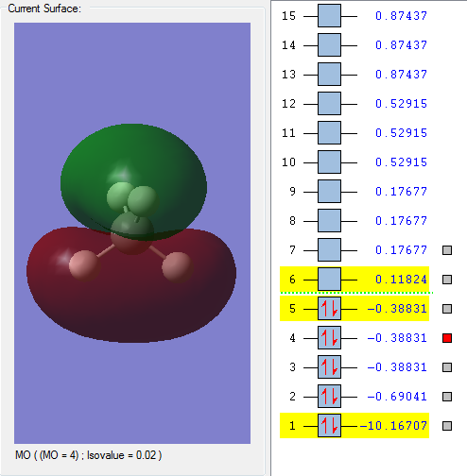Click the empty orbital 6 level box

[329, 280]
